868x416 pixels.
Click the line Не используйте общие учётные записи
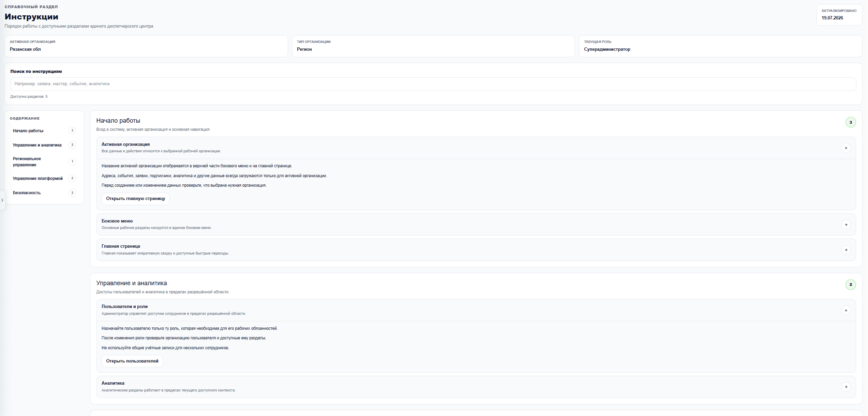click(165, 348)
